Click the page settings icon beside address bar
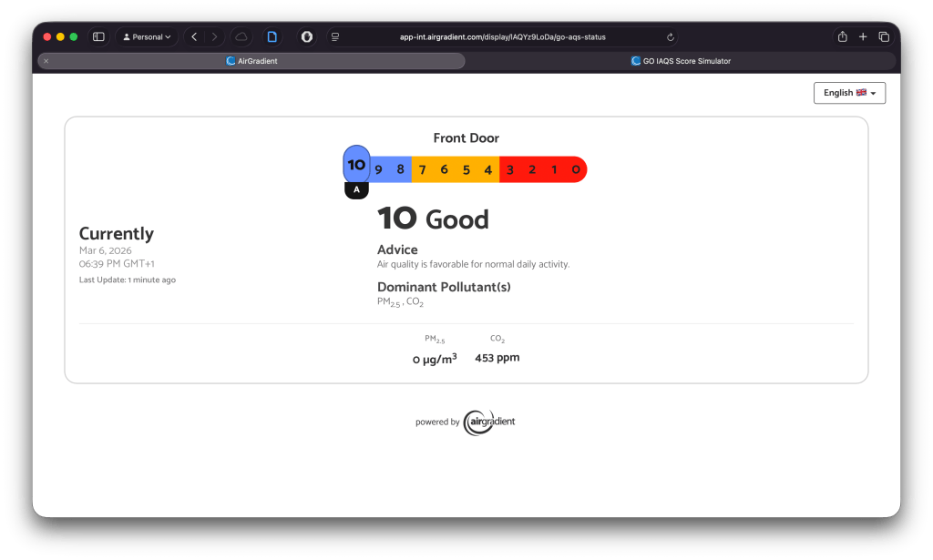This screenshot has width=933, height=560. point(335,37)
